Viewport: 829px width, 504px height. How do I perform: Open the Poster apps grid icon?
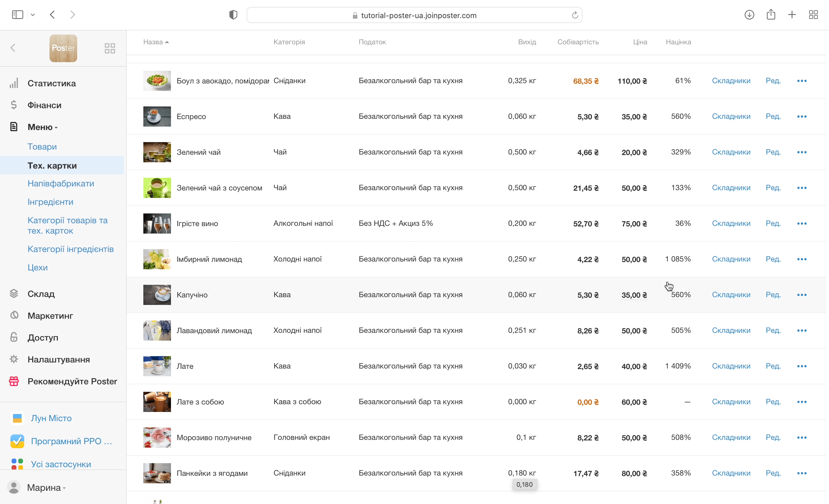[x=110, y=48]
